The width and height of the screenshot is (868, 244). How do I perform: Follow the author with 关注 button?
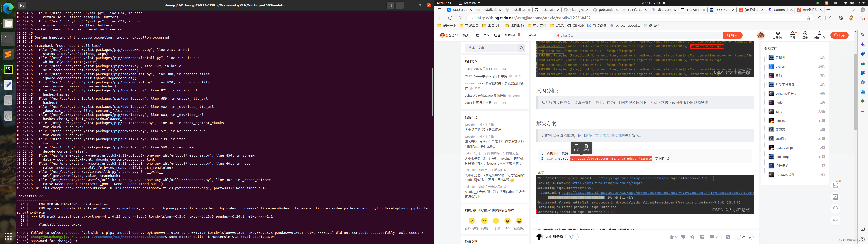tap(572, 237)
